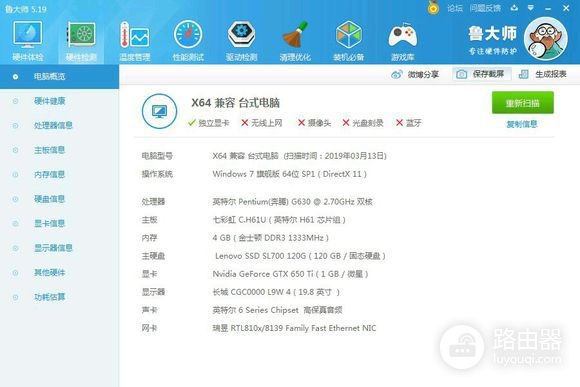This screenshot has width=580, height=387.
Task: Open 清理优化 cleanup broom tool
Action: tap(295, 41)
